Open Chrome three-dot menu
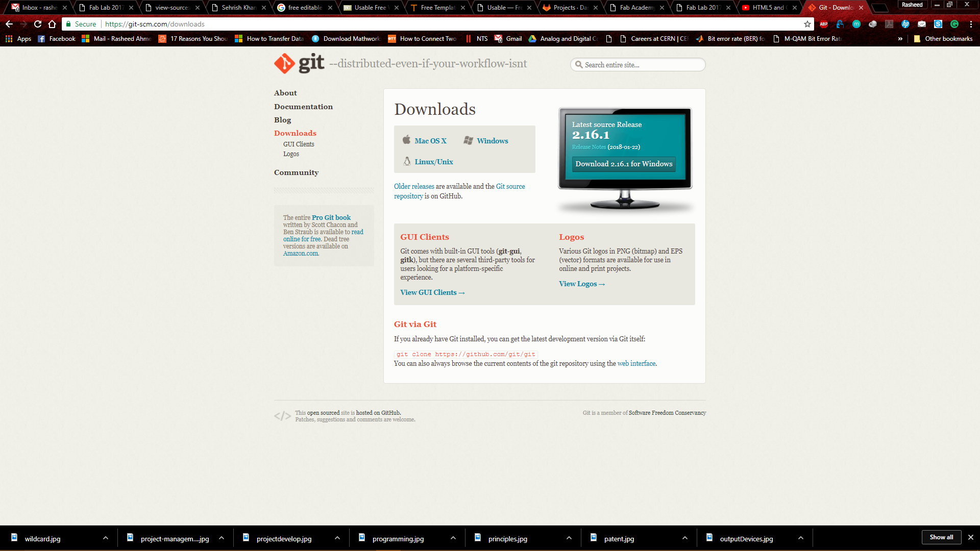Viewport: 980px width, 551px height. coord(971,24)
